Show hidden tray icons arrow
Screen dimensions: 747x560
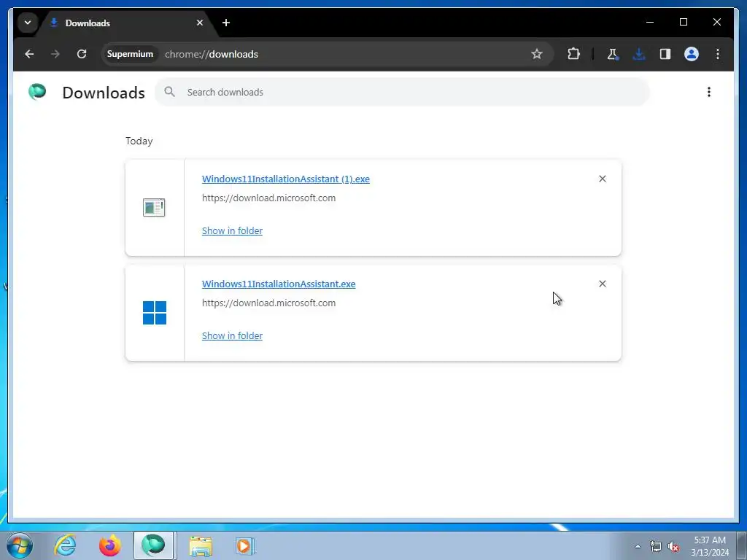pyautogui.click(x=638, y=546)
